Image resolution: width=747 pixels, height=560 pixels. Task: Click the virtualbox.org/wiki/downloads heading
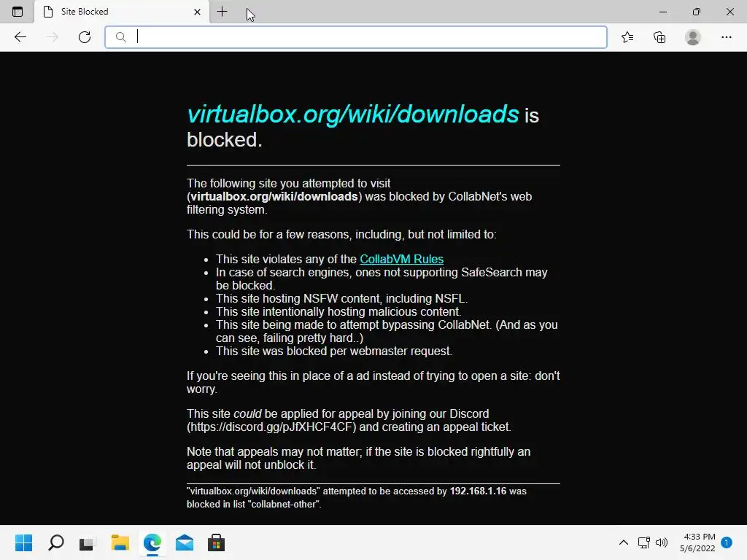[x=352, y=114]
